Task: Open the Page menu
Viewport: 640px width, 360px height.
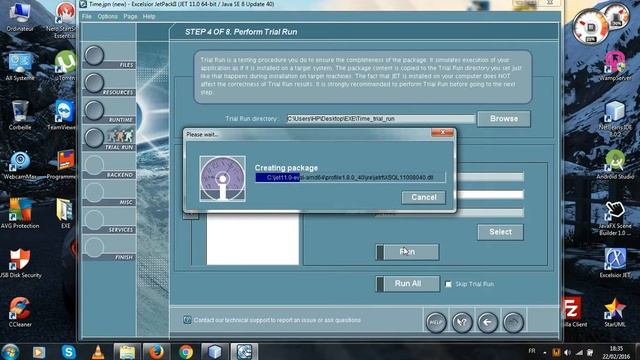Action: click(x=130, y=16)
